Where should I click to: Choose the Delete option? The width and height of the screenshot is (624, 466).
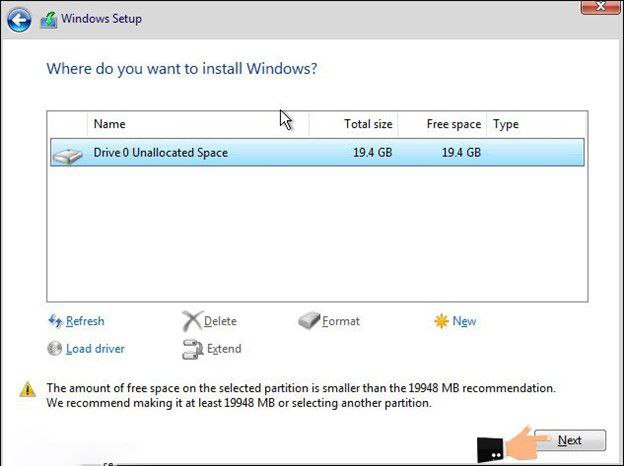click(x=220, y=321)
